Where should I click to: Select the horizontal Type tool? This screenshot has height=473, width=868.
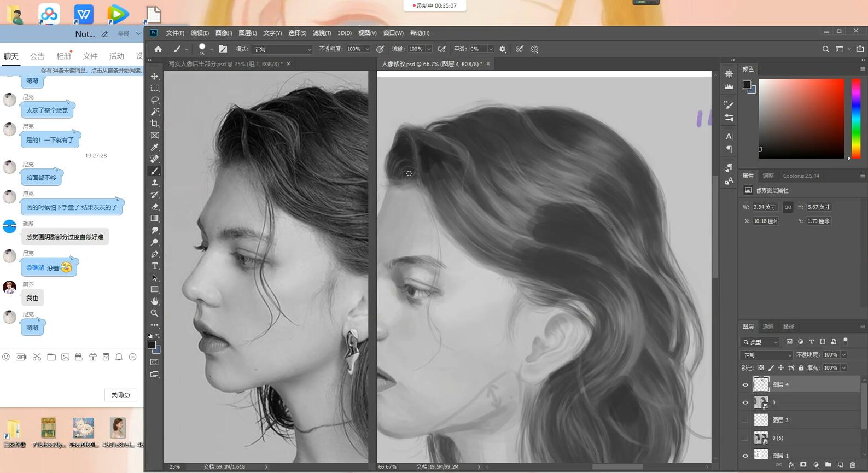pos(155,266)
